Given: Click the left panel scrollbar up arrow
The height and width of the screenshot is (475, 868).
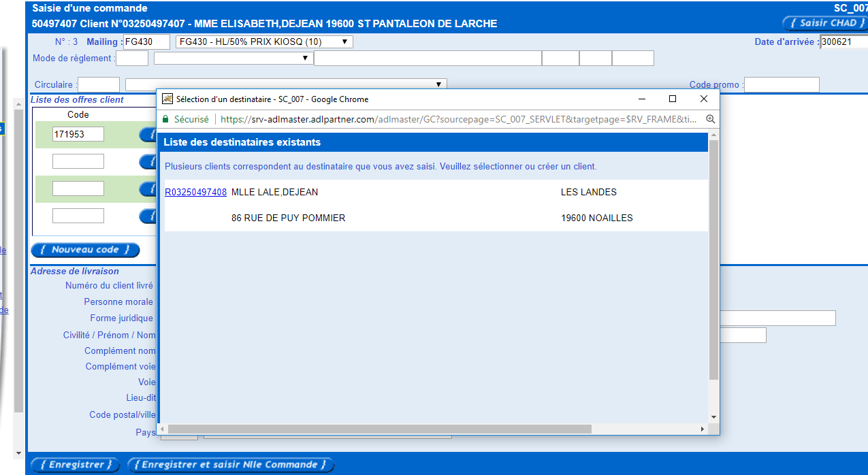Looking at the screenshot, I should pos(19,103).
